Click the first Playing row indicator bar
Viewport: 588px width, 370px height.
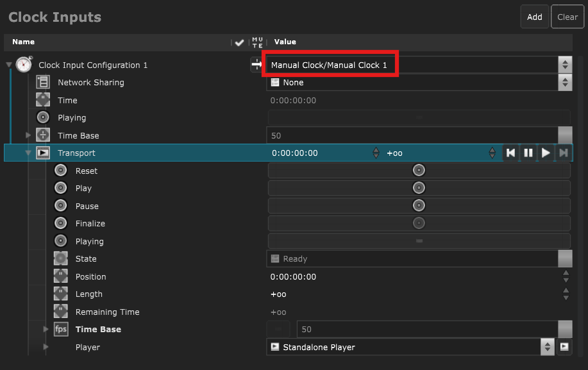pos(419,117)
